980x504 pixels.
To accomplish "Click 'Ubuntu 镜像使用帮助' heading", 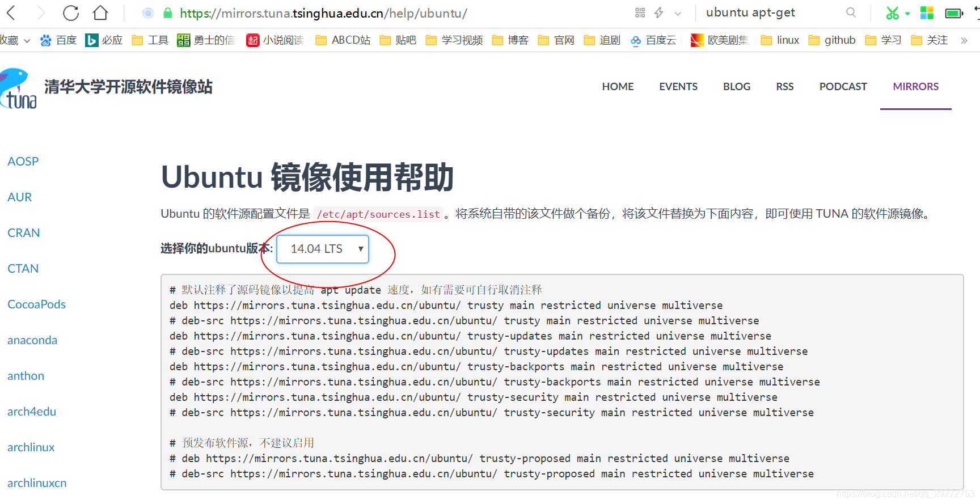I will 307,177.
